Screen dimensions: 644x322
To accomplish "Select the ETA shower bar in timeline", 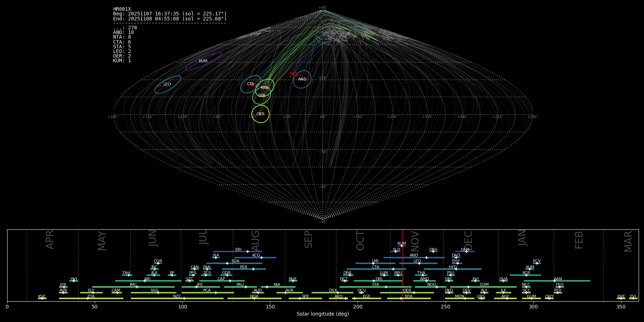I will 91,298.
